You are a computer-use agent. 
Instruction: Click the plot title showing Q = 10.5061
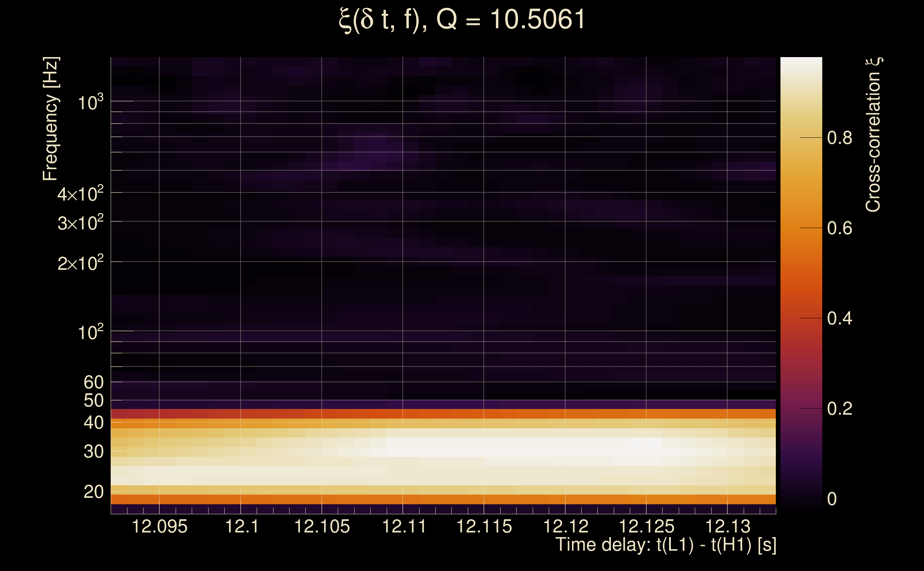[462, 20]
